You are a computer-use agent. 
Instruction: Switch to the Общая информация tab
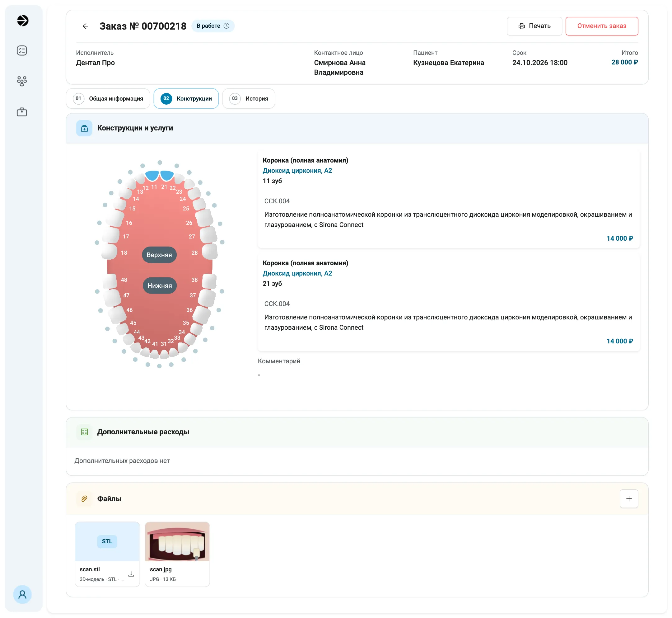(x=108, y=98)
